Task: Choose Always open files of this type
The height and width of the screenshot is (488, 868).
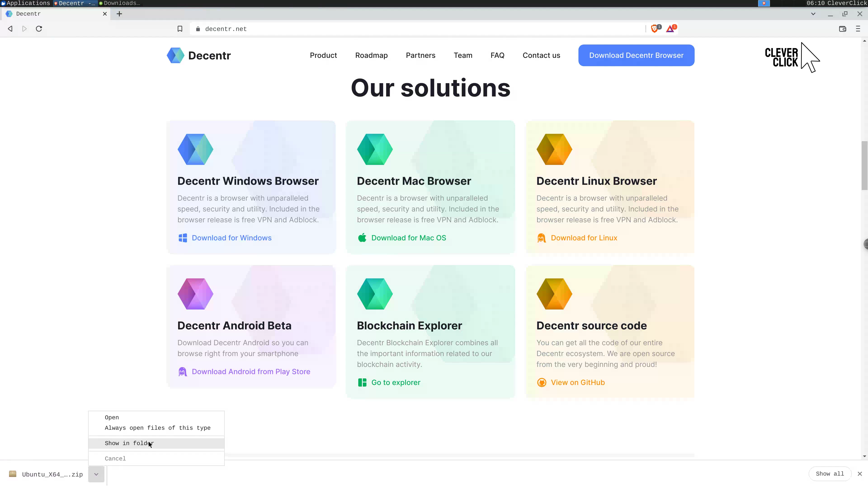Action: [x=157, y=428]
